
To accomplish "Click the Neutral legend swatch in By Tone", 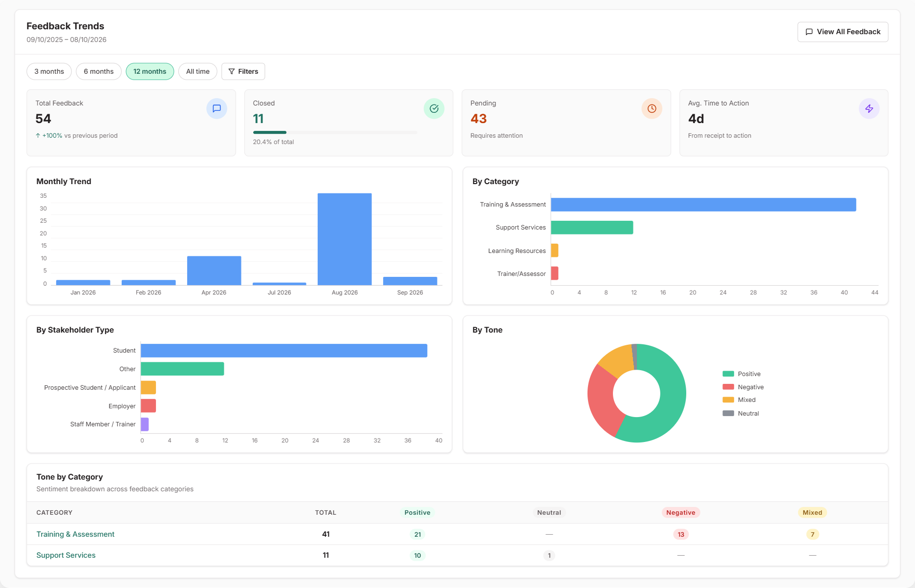I will [x=728, y=413].
